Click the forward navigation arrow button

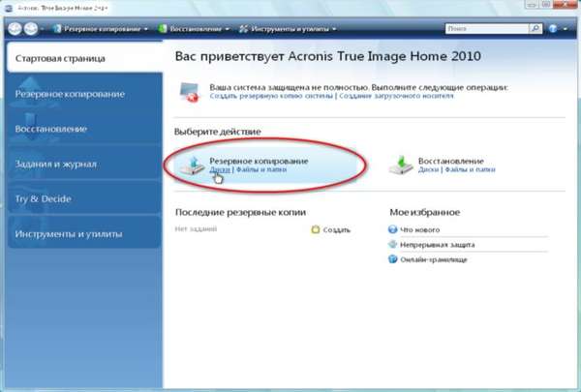[33, 29]
